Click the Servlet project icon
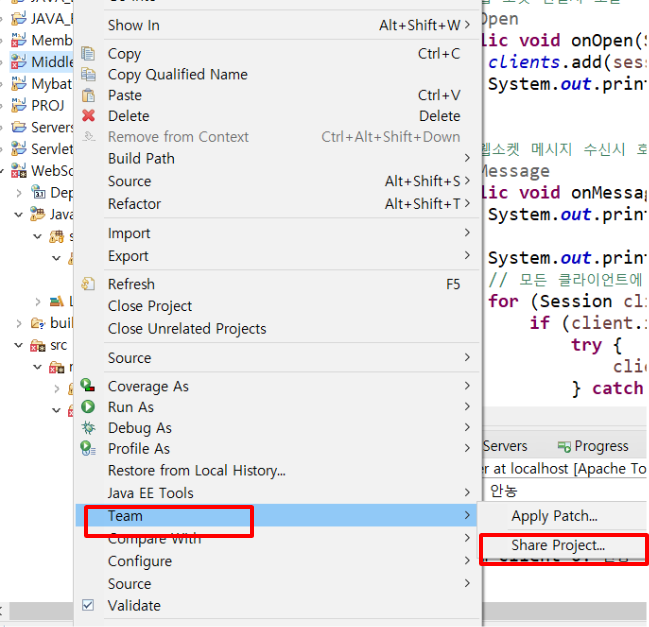 coord(18,149)
